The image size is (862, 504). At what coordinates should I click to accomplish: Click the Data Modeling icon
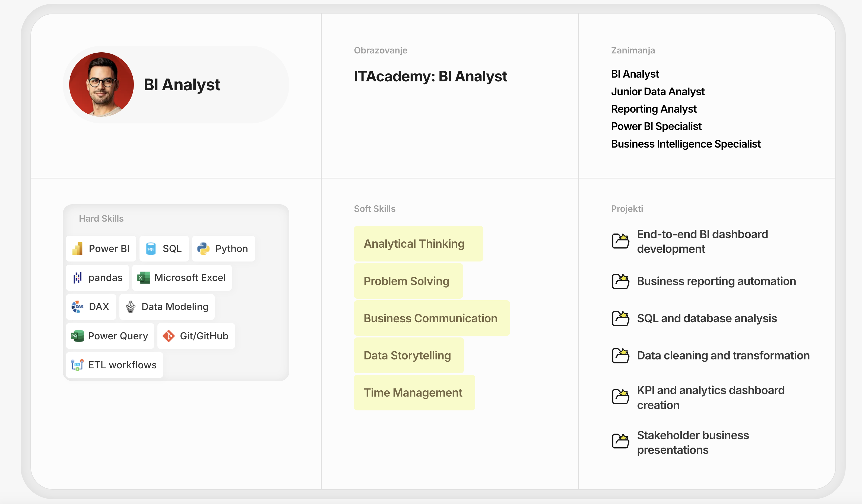click(130, 307)
